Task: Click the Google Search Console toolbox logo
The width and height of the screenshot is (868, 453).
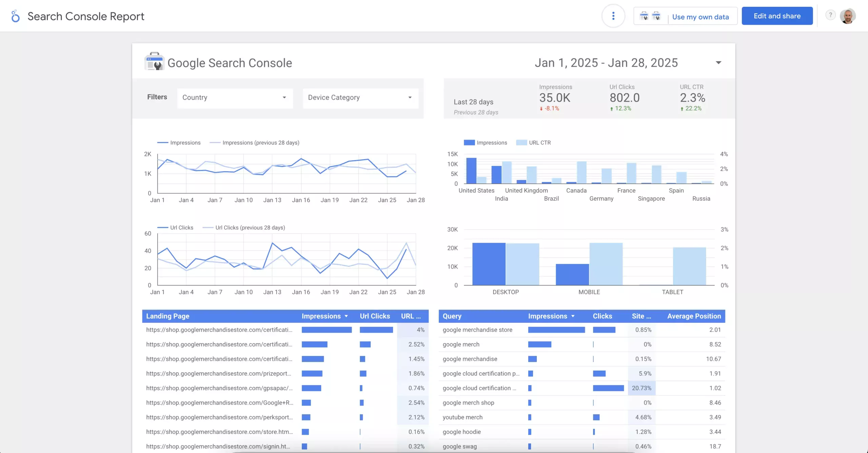Action: [154, 61]
